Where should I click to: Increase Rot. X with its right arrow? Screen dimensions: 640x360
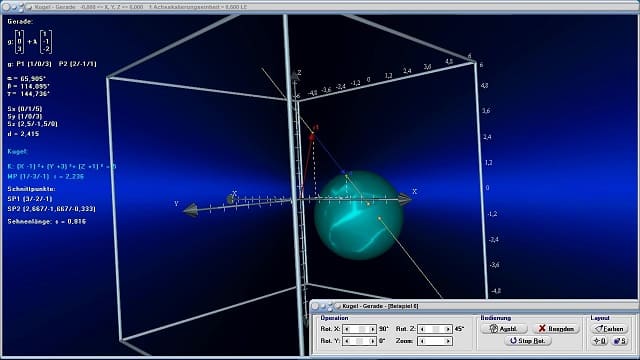(372, 329)
